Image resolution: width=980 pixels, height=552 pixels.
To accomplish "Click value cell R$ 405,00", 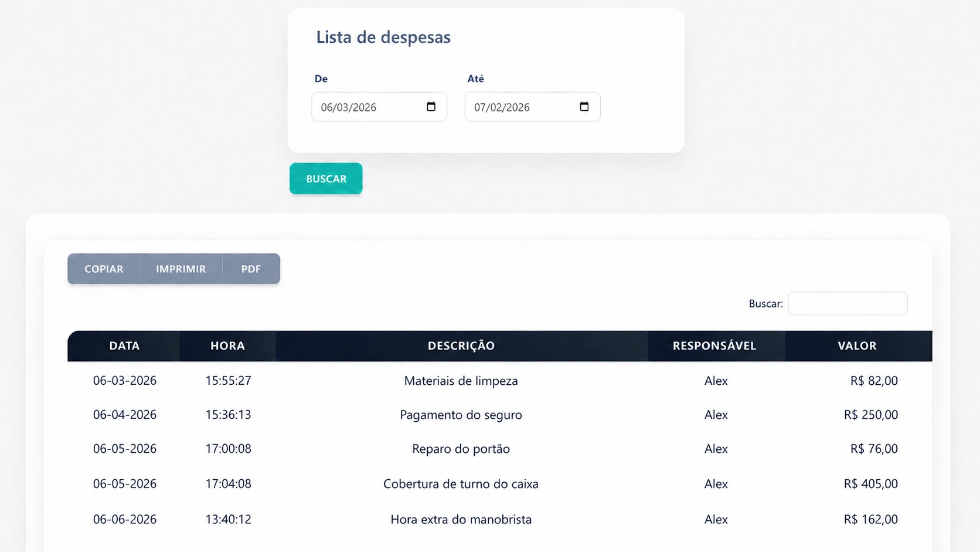I will pyautogui.click(x=871, y=484).
